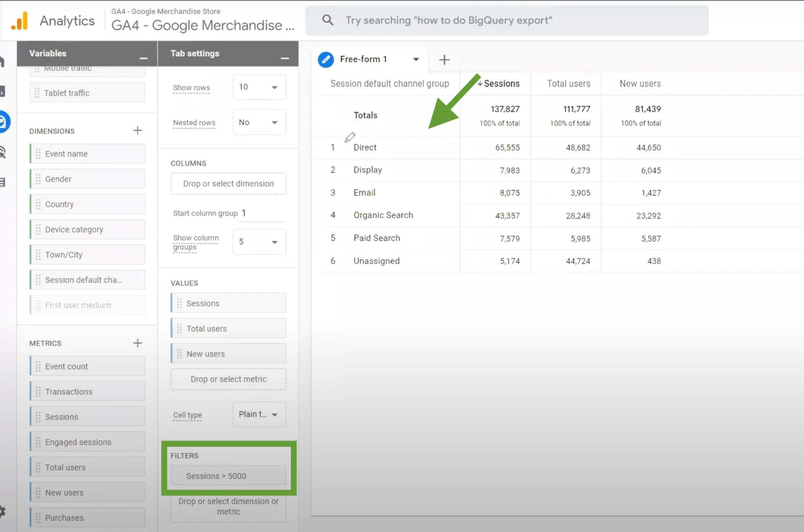Grab the Event count metric drag handle
This screenshot has height=532, width=804.
(x=38, y=366)
